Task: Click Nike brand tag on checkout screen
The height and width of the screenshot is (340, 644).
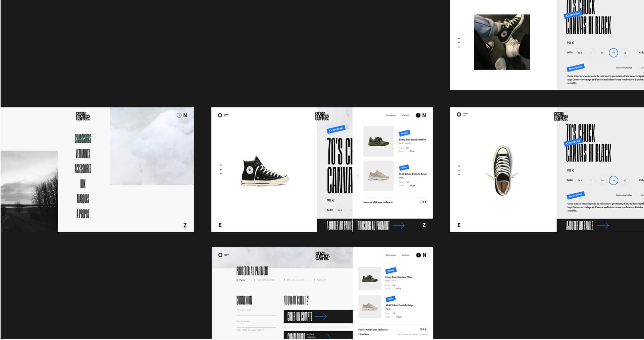Action: 390,299
